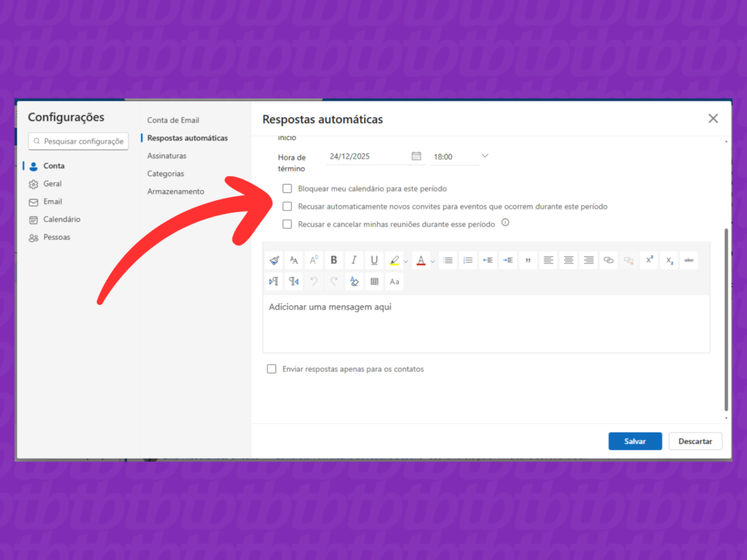The width and height of the screenshot is (747, 560).
Task: Insert a table into the message
Action: coord(374,282)
